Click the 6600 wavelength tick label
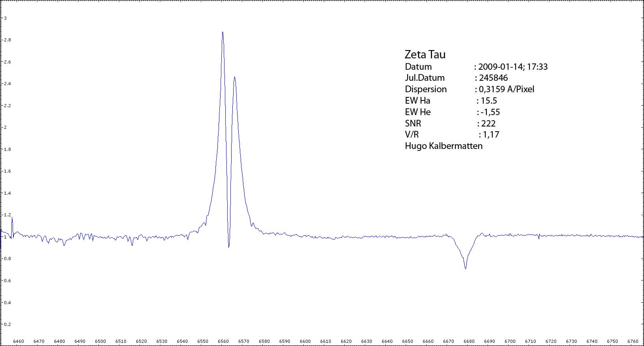The image size is (644, 346). (x=305, y=341)
